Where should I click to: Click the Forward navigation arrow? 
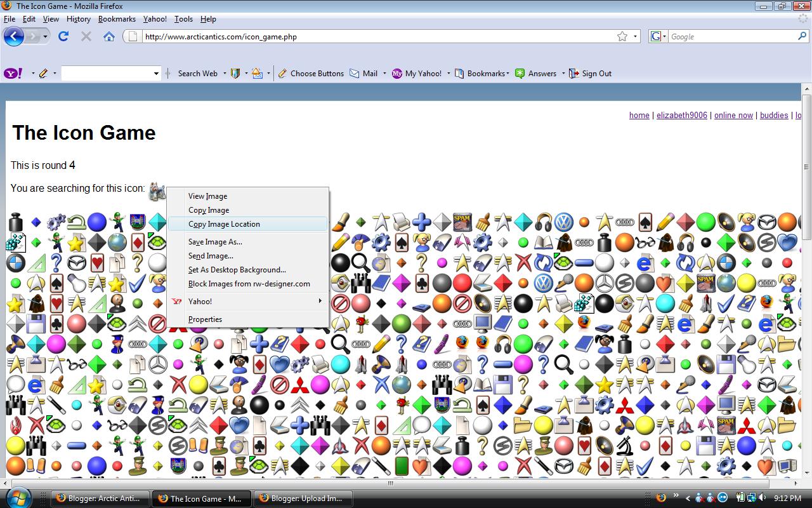[x=32, y=36]
